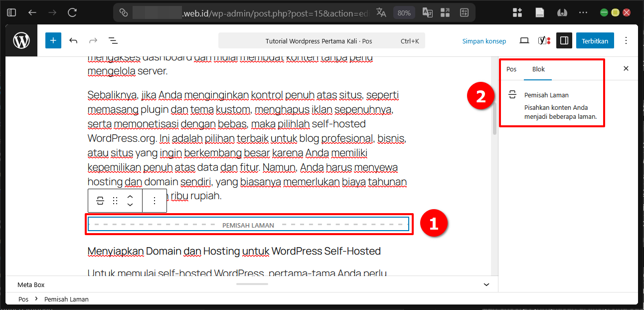Viewport: 644px width, 310px height.
Task: Select Pos in the bottom breadcrumb
Action: point(23,299)
